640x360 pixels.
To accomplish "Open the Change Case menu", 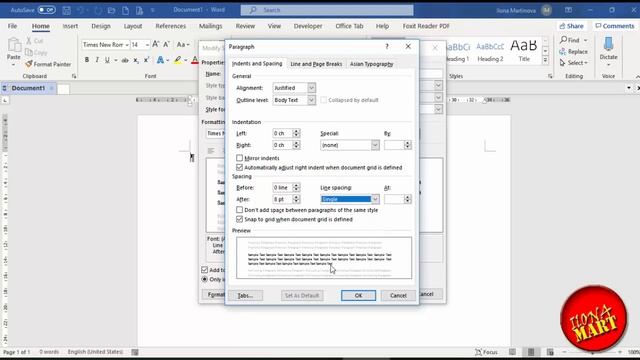I will point(182,44).
